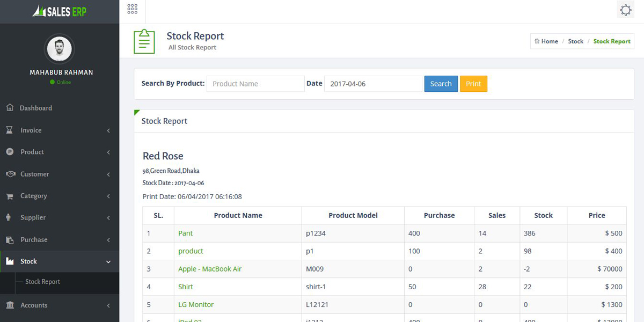Expand the Purchase sidebar menu
This screenshot has width=644, height=322.
pos(59,240)
